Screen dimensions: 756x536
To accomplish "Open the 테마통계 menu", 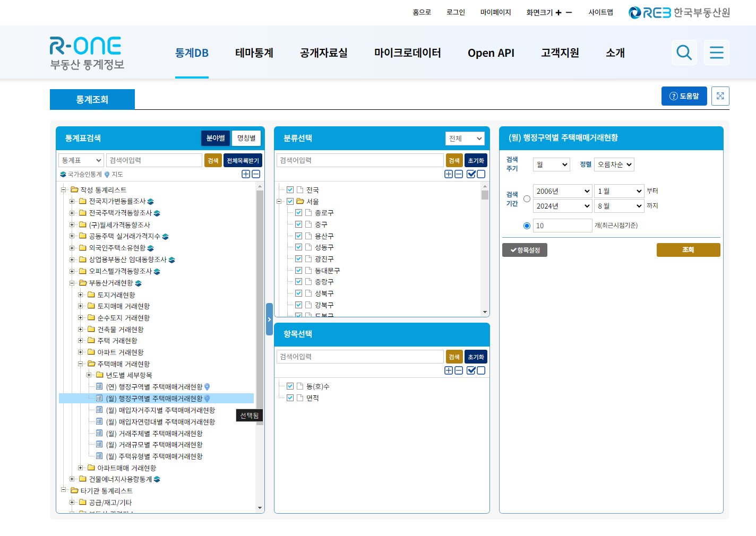I will pyautogui.click(x=254, y=53).
